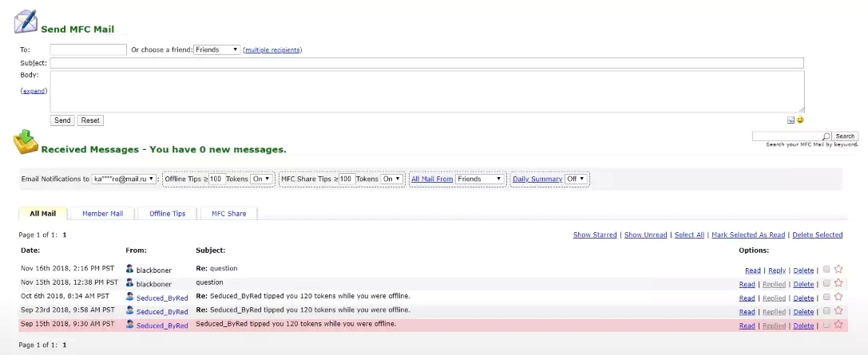
Task: Star the Sep 15th Seduced_ByRed message
Action: pyautogui.click(x=838, y=325)
